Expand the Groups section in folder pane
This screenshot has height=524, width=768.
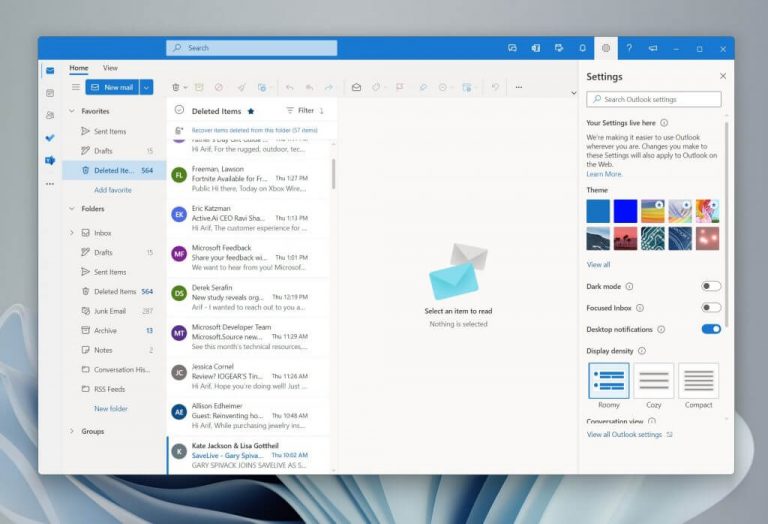point(72,431)
